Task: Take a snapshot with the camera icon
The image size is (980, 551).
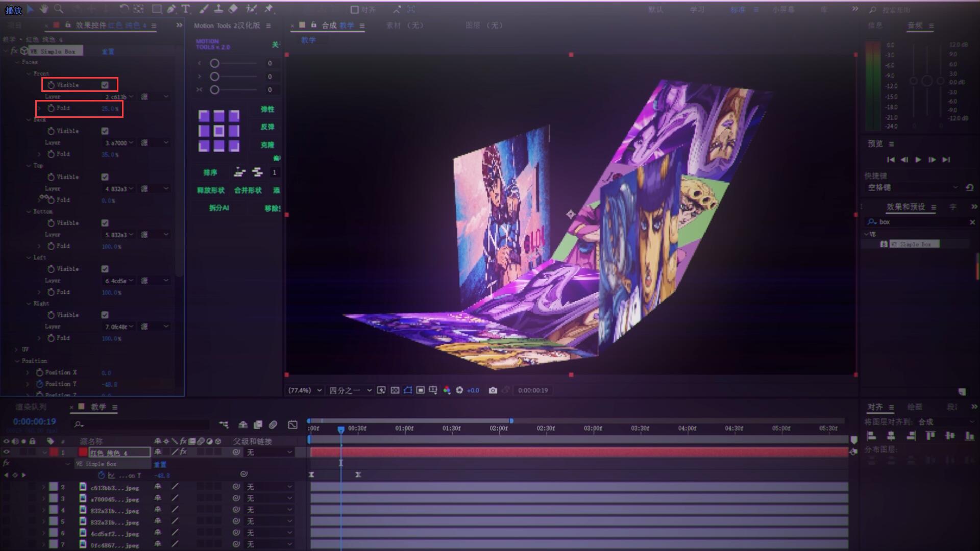Action: click(493, 390)
